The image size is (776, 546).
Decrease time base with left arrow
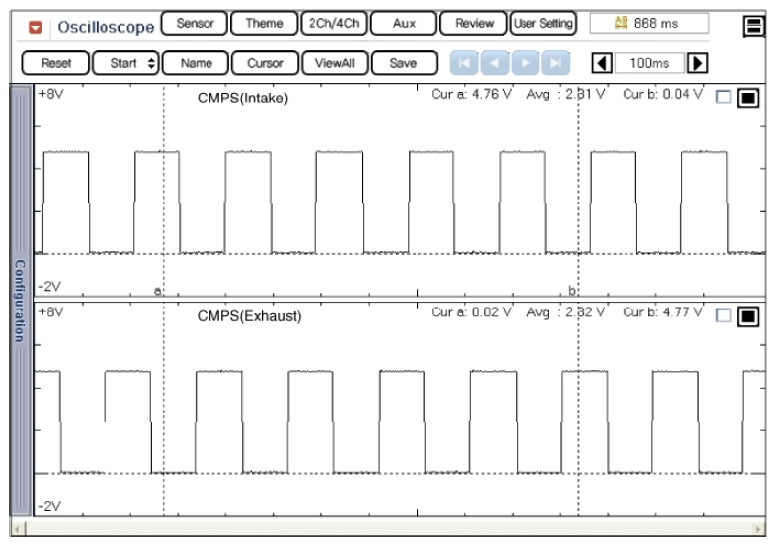[604, 63]
